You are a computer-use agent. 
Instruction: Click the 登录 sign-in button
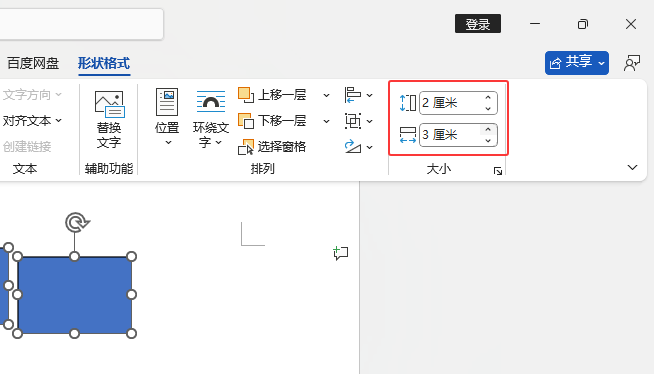pos(478,24)
